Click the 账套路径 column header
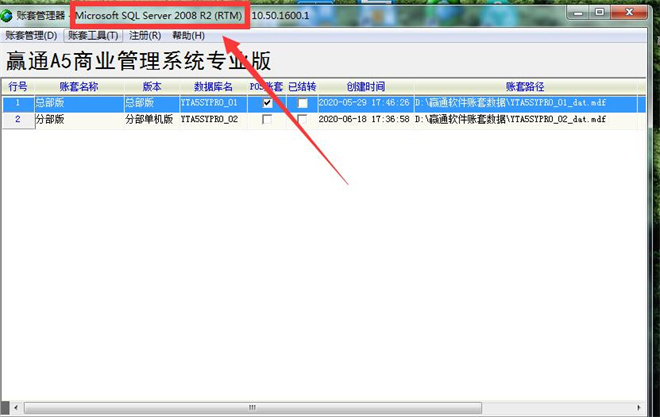The image size is (660, 417). tap(525, 87)
